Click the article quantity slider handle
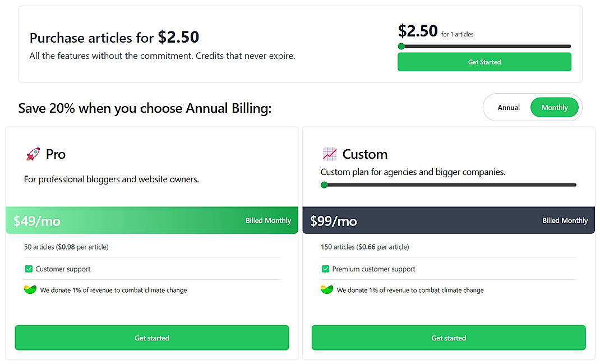 [401, 46]
